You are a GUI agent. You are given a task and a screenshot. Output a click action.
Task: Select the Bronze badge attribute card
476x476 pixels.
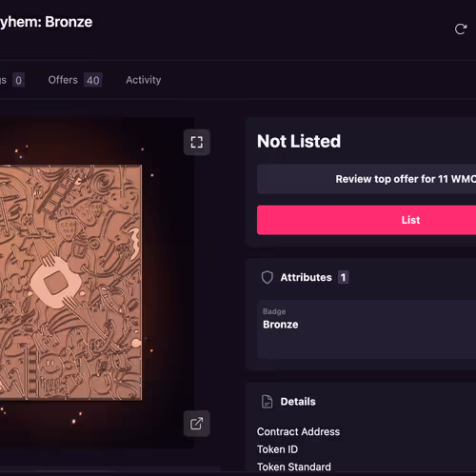point(367,329)
